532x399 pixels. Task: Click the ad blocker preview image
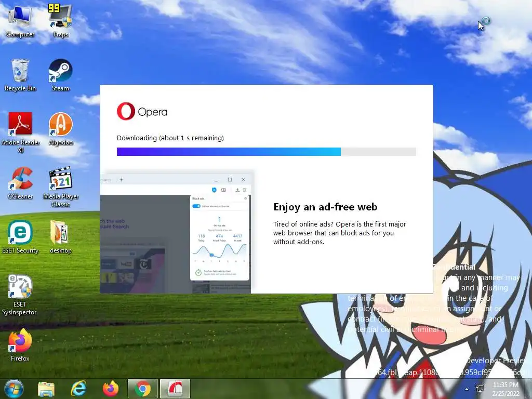point(176,232)
